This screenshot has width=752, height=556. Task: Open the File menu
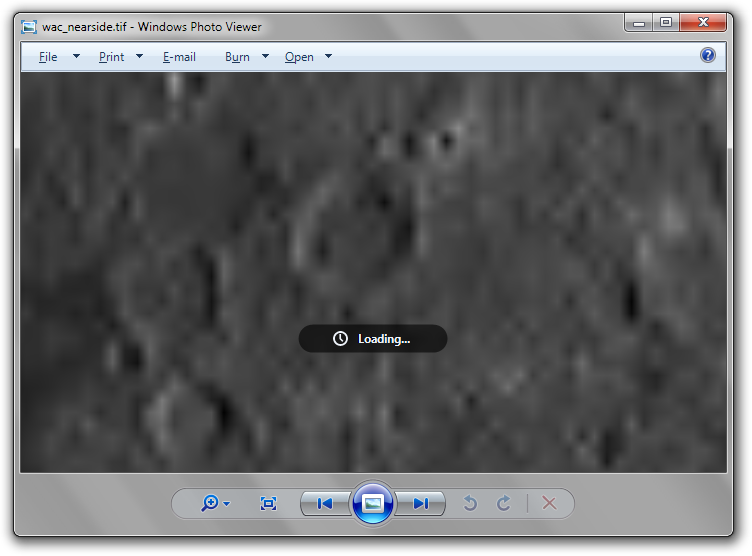[x=48, y=57]
